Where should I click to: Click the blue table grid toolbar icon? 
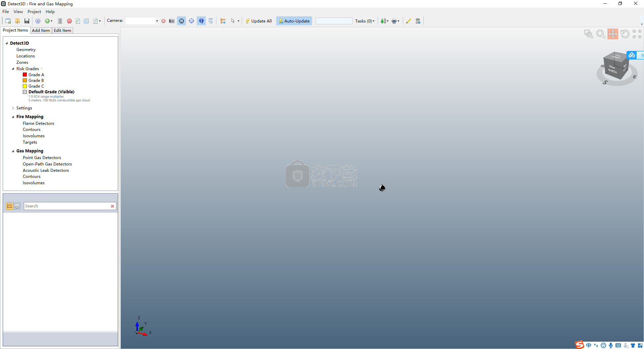(86, 21)
